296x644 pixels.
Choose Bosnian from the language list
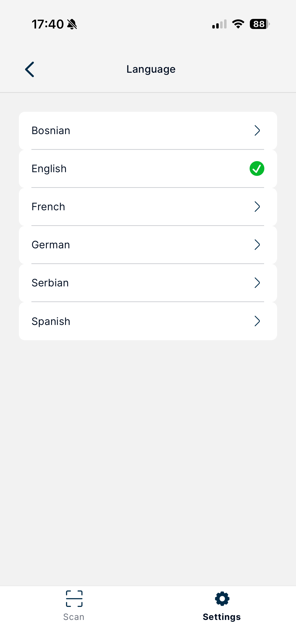point(148,130)
